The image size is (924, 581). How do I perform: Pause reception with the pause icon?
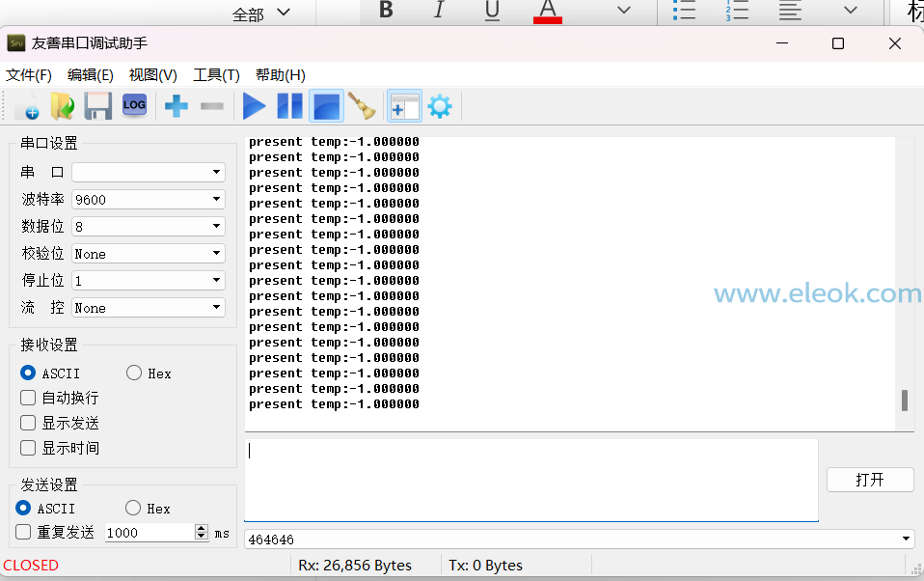click(290, 107)
